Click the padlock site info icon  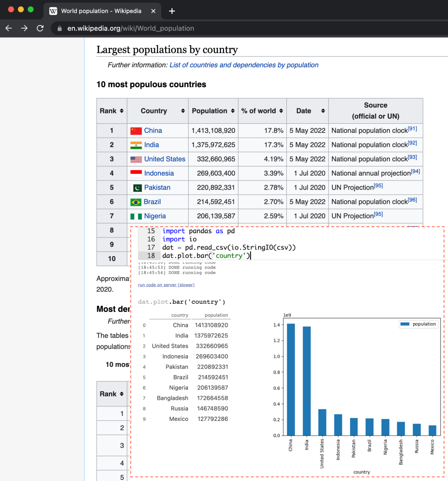59,29
